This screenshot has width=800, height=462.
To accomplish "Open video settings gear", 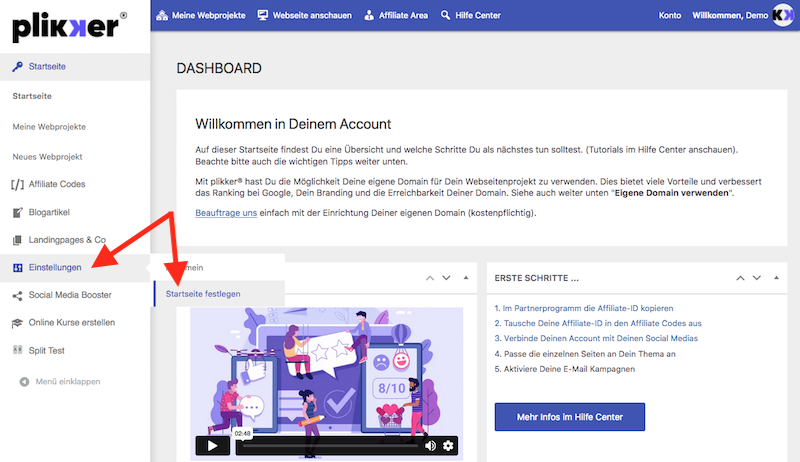I will click(x=449, y=446).
